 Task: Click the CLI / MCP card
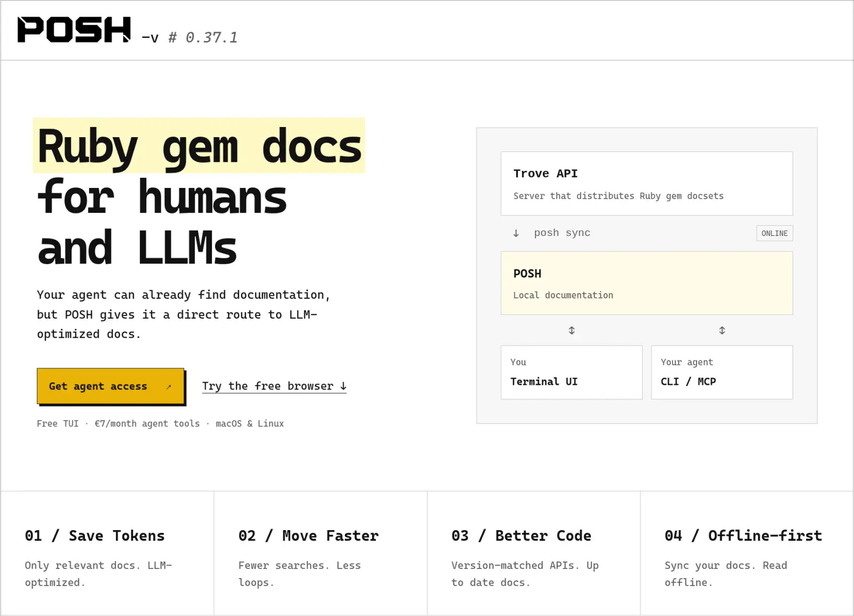point(722,373)
